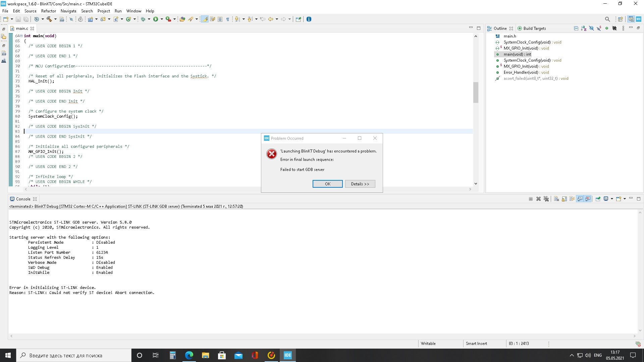This screenshot has width=644, height=362.
Task: Toggle Mark Occurrences highlighter in toolbar
Action: click(205, 19)
